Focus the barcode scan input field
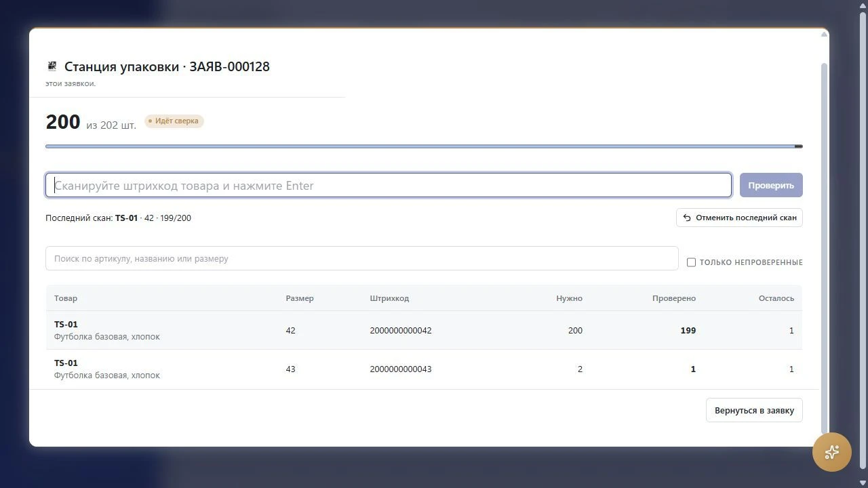The image size is (868, 488). [389, 185]
